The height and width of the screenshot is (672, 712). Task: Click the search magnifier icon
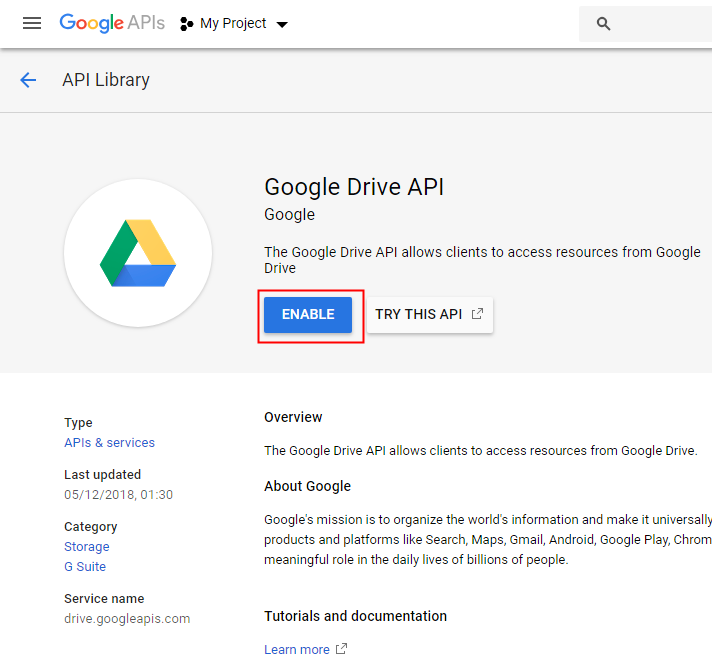603,24
